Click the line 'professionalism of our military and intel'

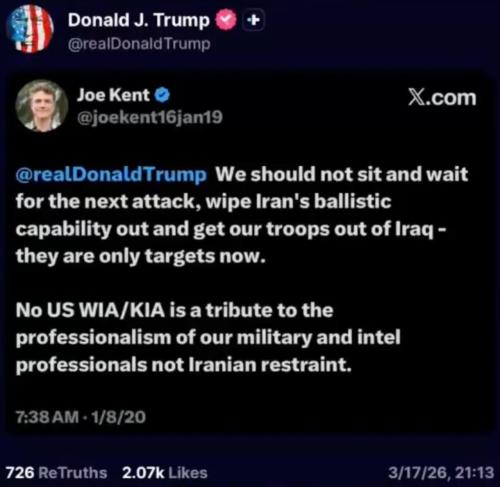[x=208, y=338]
